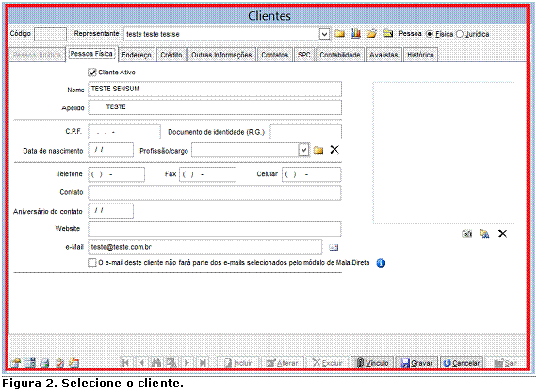Open the bar chart icon next to Representante
Viewport: 538px width, 392px height.
[355, 34]
